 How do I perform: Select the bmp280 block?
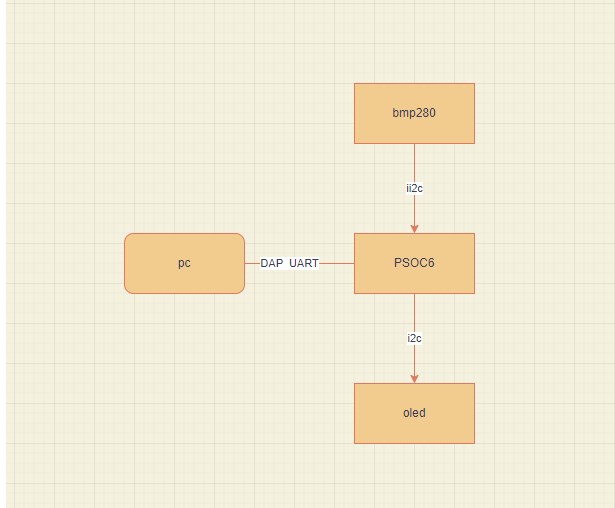pos(414,113)
